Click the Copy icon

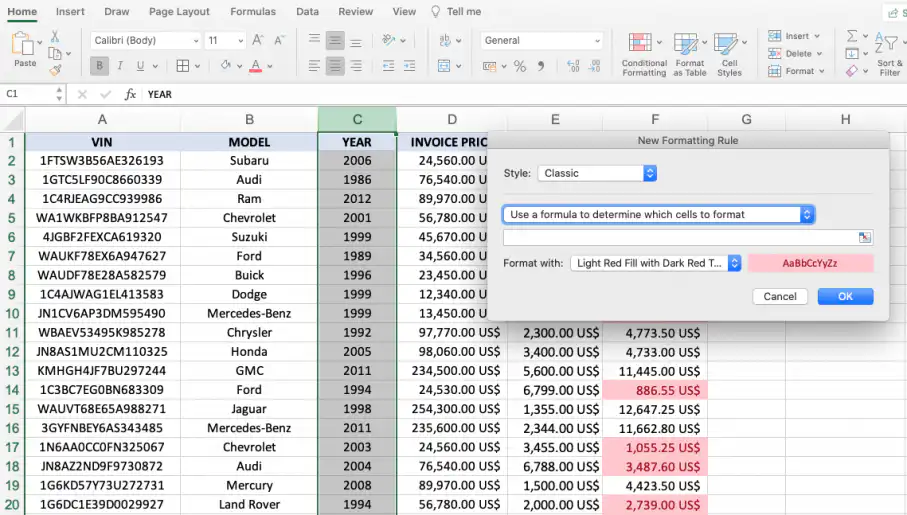coord(55,54)
